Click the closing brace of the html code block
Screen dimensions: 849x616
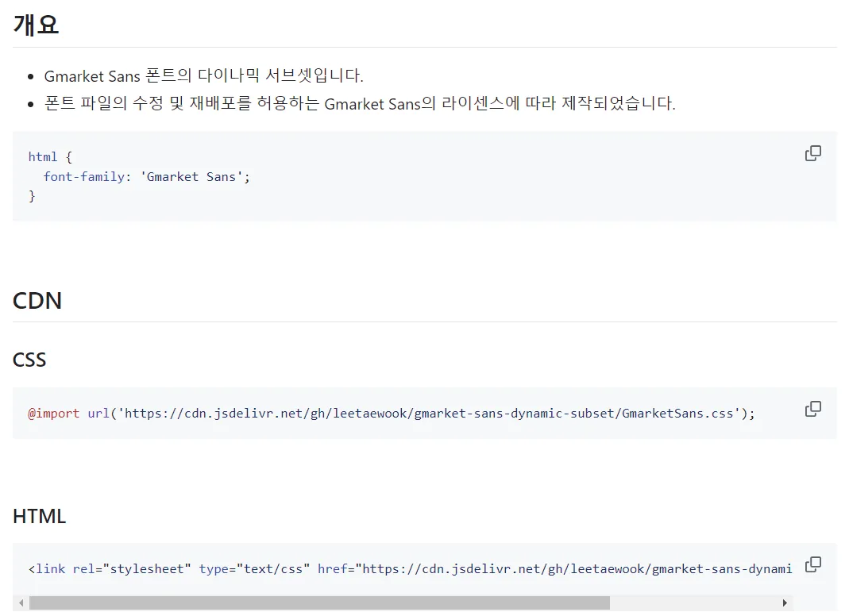32,196
